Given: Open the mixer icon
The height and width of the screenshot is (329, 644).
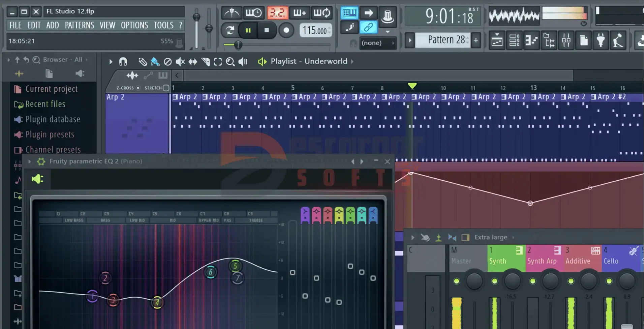Looking at the screenshot, I should coord(566,40).
